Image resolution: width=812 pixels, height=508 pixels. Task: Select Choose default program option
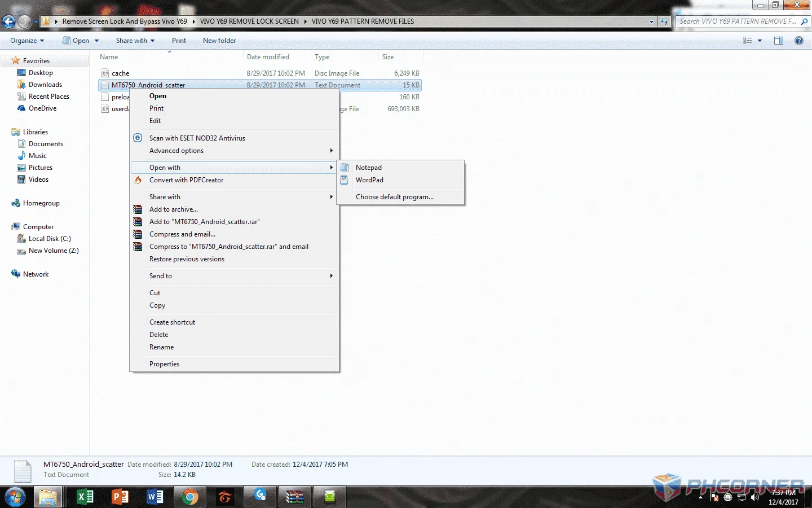click(x=395, y=197)
